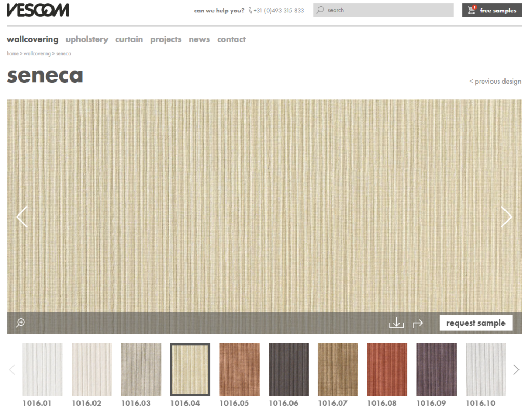
Task: Select color swatch 1016.02
Action: coord(91,370)
